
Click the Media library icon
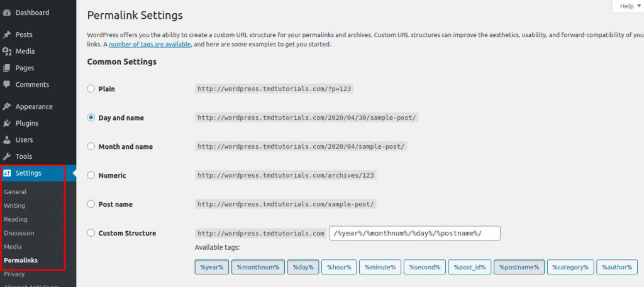coord(7,51)
